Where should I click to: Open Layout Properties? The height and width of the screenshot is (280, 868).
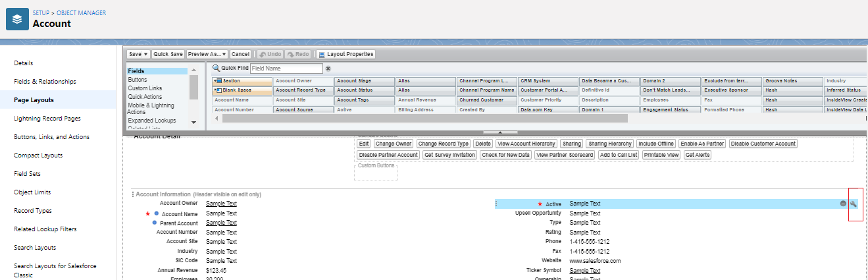(x=346, y=54)
